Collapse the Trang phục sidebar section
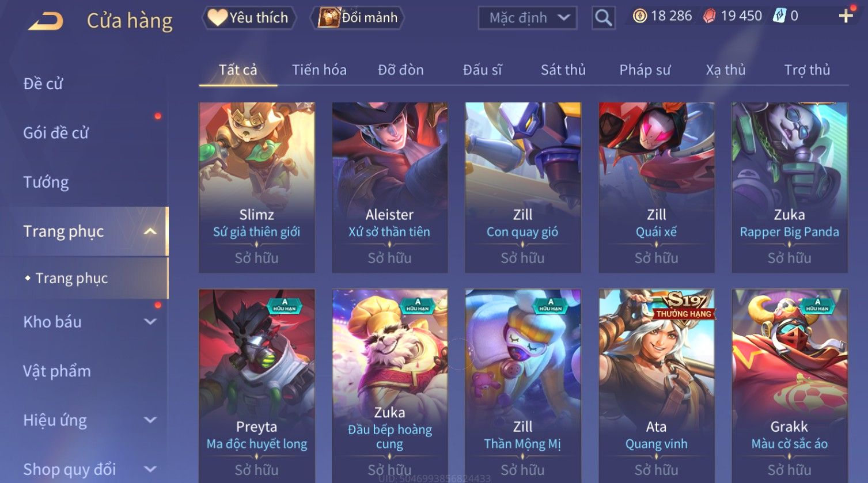This screenshot has height=483, width=868. pyautogui.click(x=150, y=231)
